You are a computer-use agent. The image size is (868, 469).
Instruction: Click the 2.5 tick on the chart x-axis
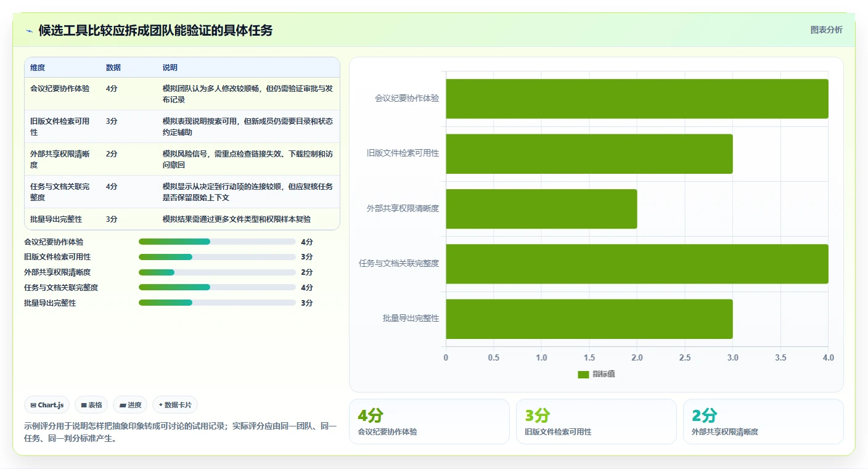click(x=685, y=358)
